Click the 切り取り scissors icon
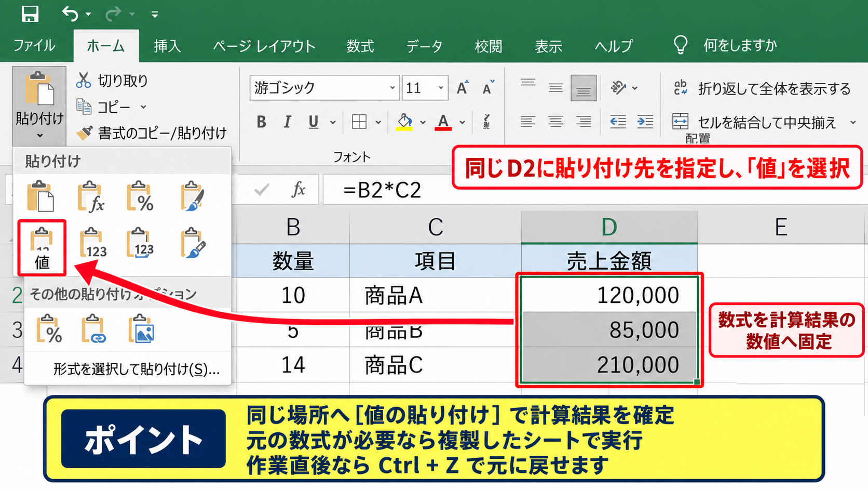The image size is (868, 489). (84, 80)
